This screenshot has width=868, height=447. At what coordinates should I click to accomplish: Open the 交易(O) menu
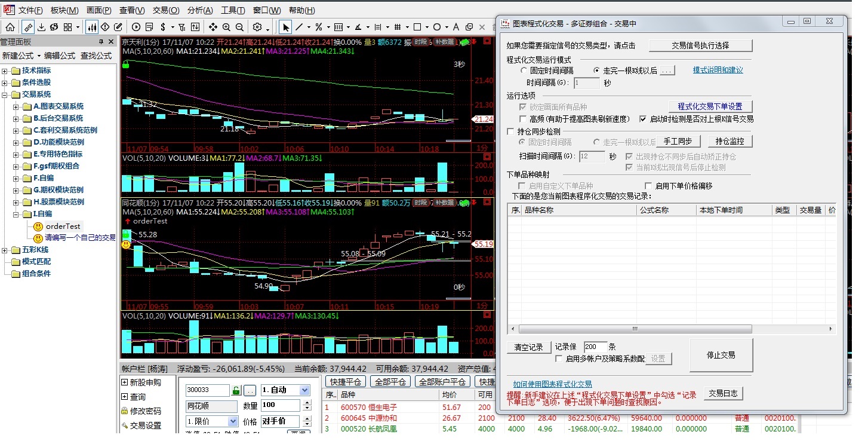click(x=165, y=10)
